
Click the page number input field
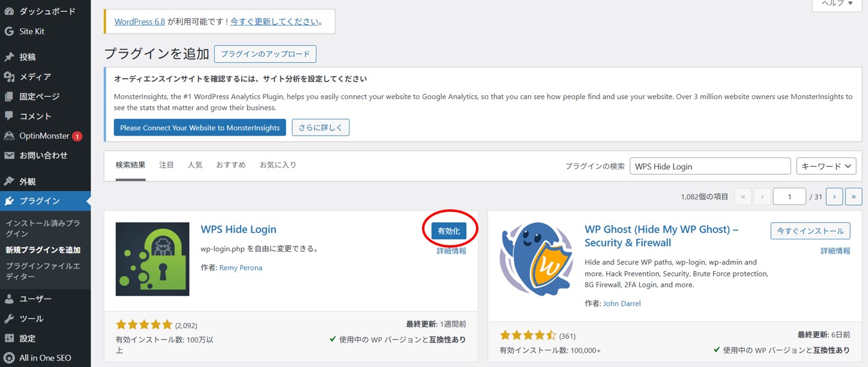(789, 196)
